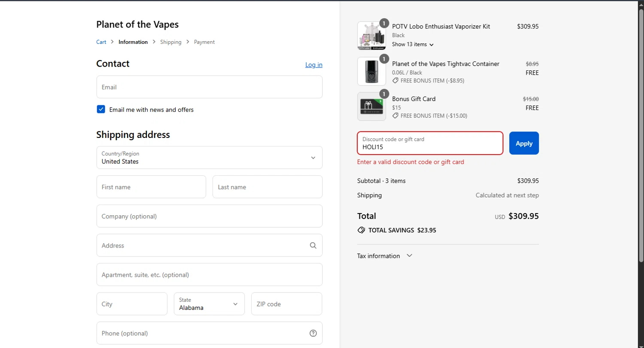Click the 'Calculated at next step' shipping text

coord(507,195)
